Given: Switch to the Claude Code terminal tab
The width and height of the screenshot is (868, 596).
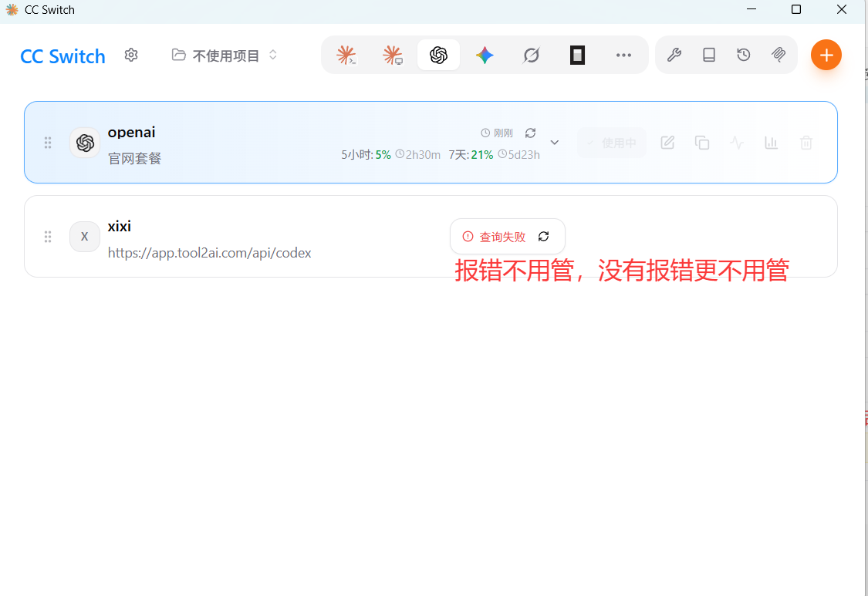Looking at the screenshot, I should click(346, 55).
